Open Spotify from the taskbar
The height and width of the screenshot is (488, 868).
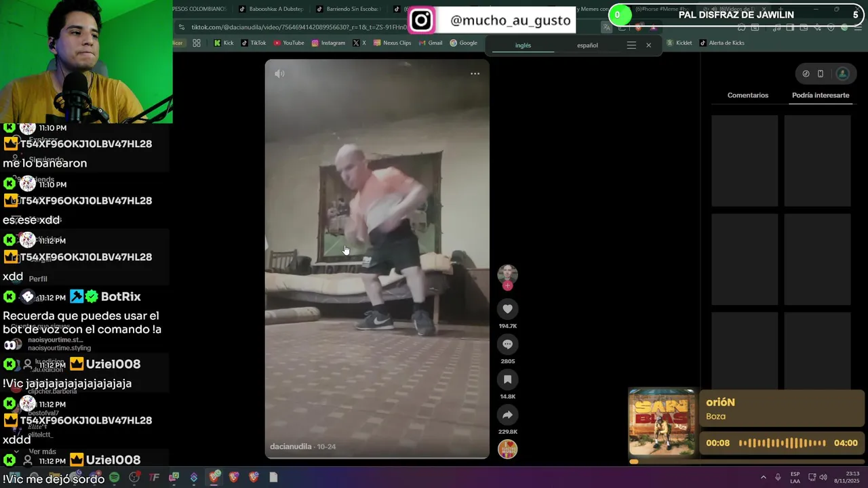115,477
